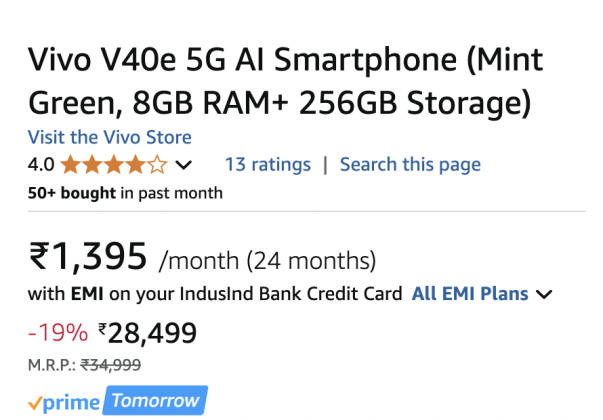Click the last, unfilled rating star
603x420 pixels.
[x=158, y=164]
